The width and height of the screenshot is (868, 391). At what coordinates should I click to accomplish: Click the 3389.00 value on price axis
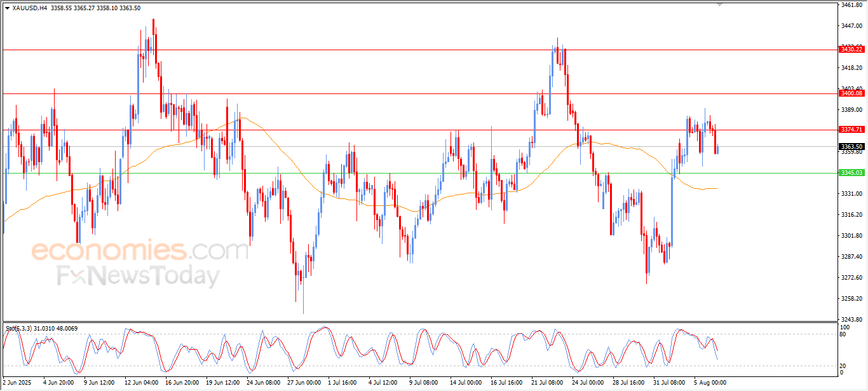point(851,110)
